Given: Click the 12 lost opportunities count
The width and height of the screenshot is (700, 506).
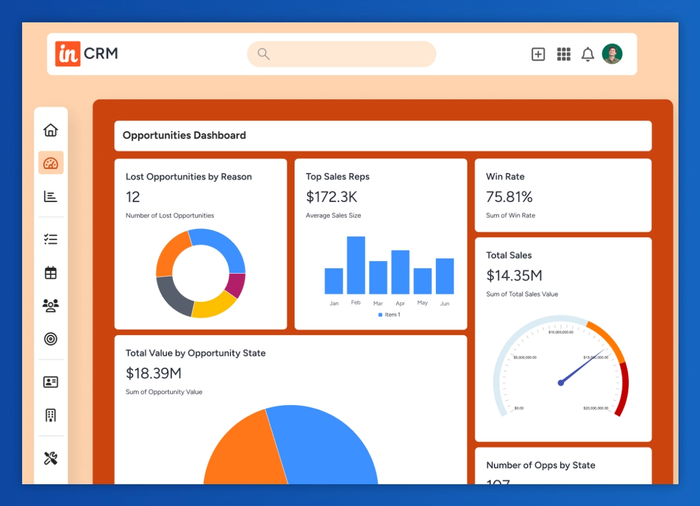Looking at the screenshot, I should coord(133,197).
